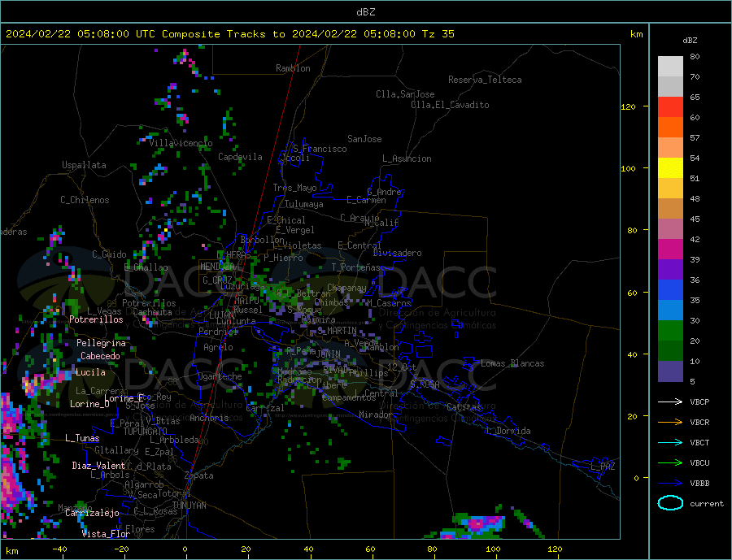
Task: Click the 'C_Guido' map label
Action: [109, 254]
